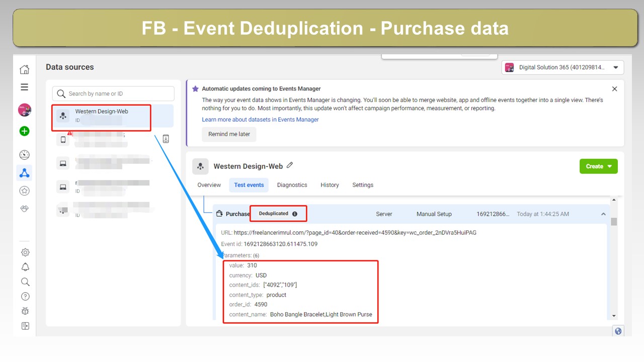This screenshot has height=362, width=644.
Task: Open the Overview gauge icon in sidebar
Action: click(x=24, y=155)
